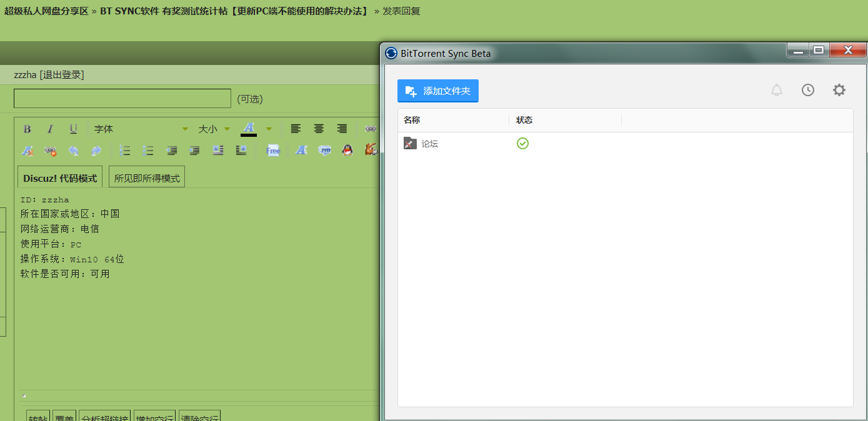Click the donkey icon after the QQ penguin

[x=371, y=151]
